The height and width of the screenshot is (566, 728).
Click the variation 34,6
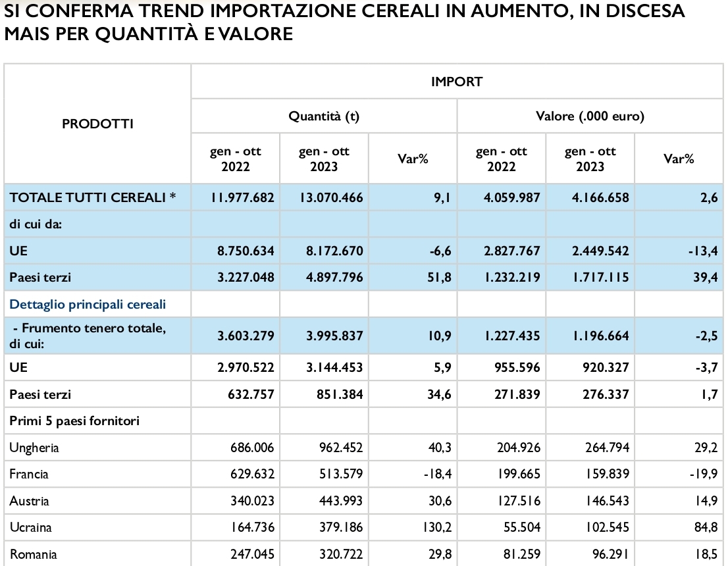click(x=440, y=395)
